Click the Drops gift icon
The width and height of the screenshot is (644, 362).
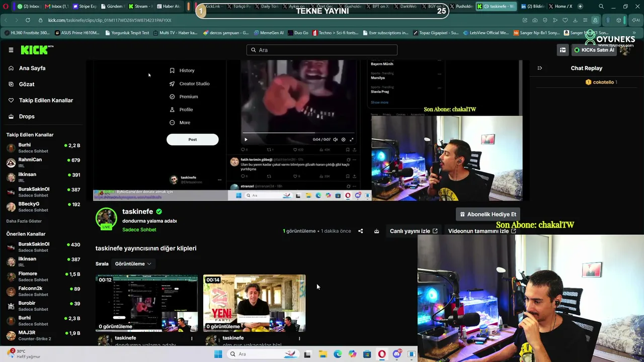11,117
